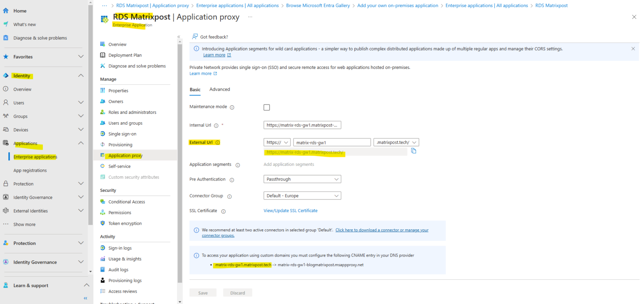This screenshot has width=644, height=304.
Task: Switch to the Advanced tab
Action: point(219,89)
